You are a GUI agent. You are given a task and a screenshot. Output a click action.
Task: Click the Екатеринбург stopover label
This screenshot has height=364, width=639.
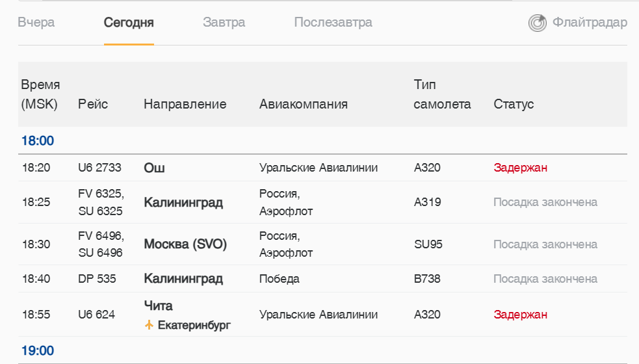pyautogui.click(x=194, y=324)
